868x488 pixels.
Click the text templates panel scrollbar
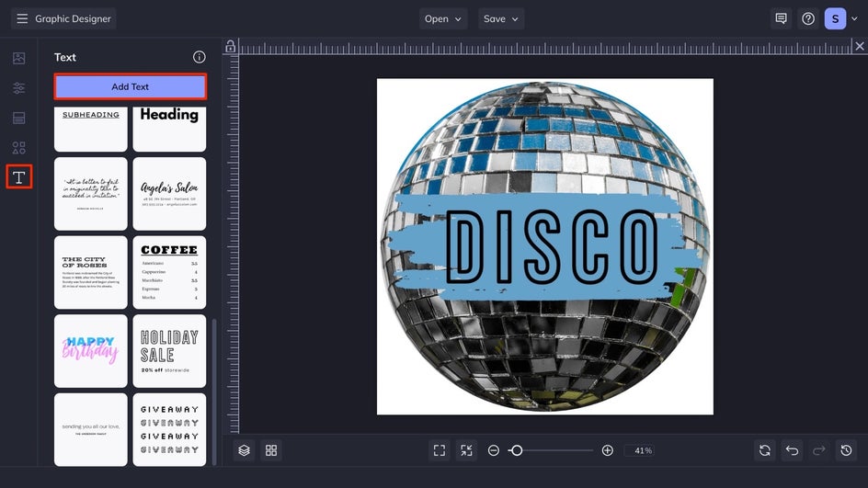click(x=214, y=392)
